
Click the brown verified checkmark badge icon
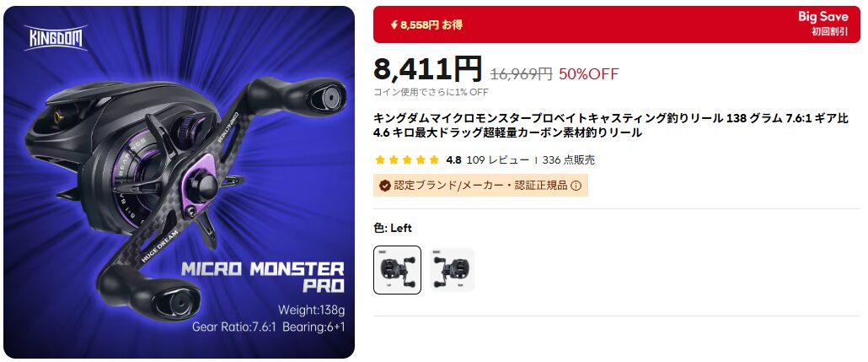coord(385,186)
